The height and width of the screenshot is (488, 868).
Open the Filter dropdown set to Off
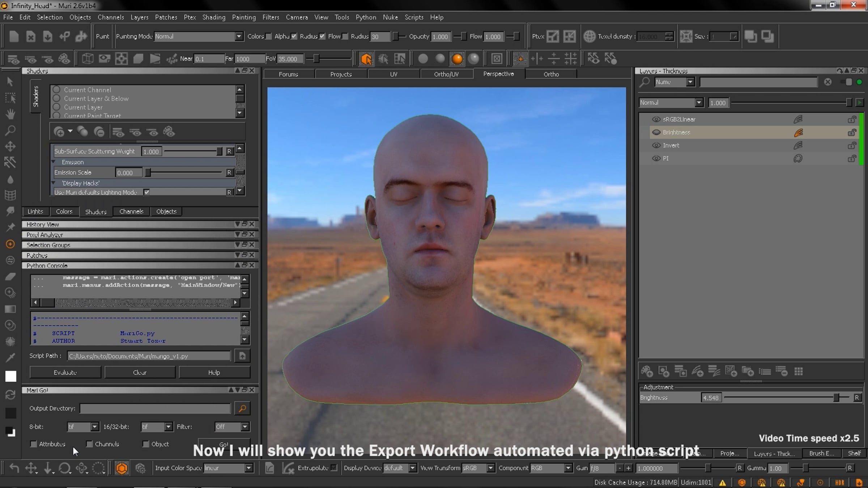click(x=232, y=427)
